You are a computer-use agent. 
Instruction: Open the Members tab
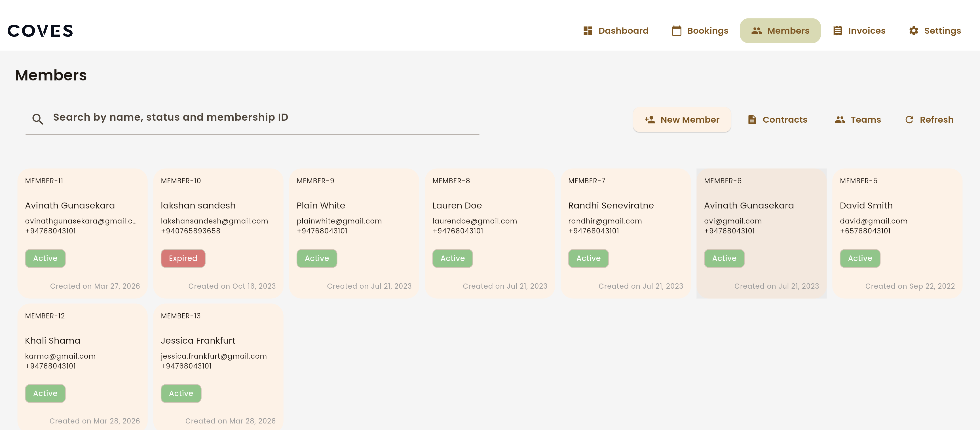[x=780, y=31]
